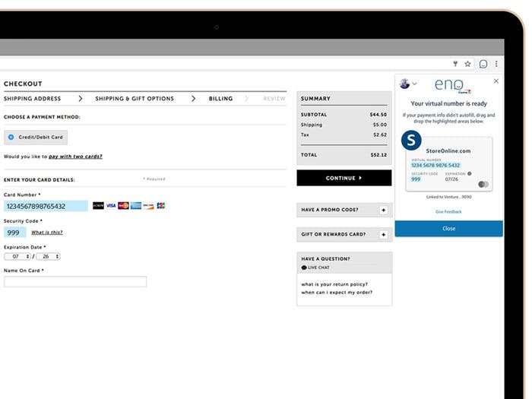Image resolution: width=532 pixels, height=399 pixels.
Task: Open the browser three-dot menu
Action: 496,64
